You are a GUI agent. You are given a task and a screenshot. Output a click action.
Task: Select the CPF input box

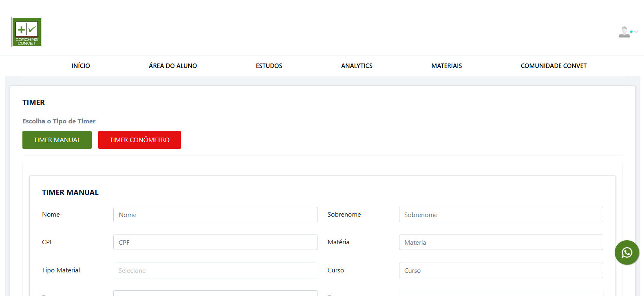pyautogui.click(x=215, y=242)
